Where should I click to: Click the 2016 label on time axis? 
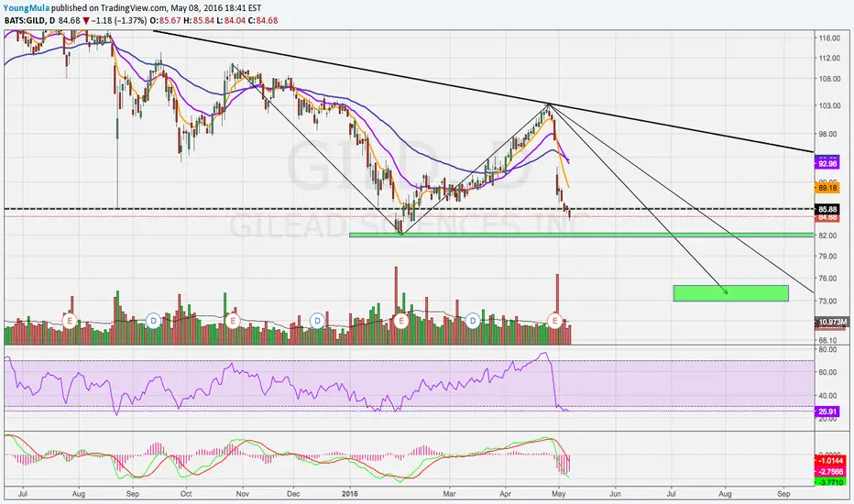pos(350,494)
